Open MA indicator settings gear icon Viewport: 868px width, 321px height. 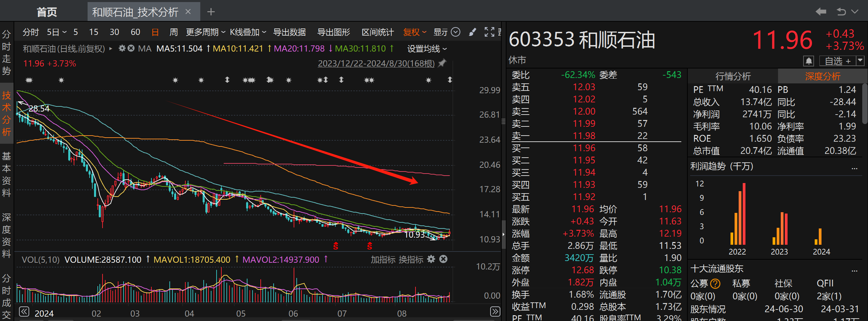[x=122, y=48]
